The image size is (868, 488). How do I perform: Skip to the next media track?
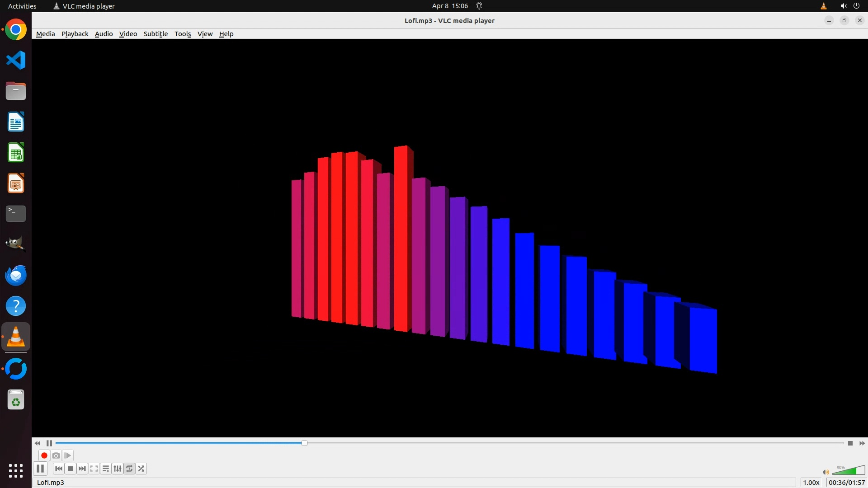point(82,469)
